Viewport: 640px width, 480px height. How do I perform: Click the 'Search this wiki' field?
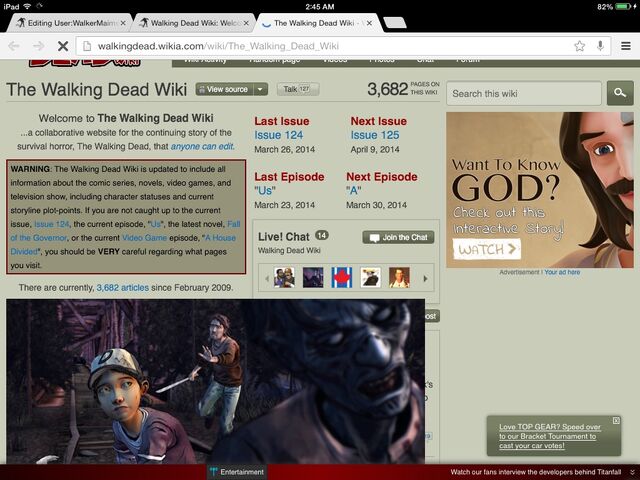[x=524, y=93]
